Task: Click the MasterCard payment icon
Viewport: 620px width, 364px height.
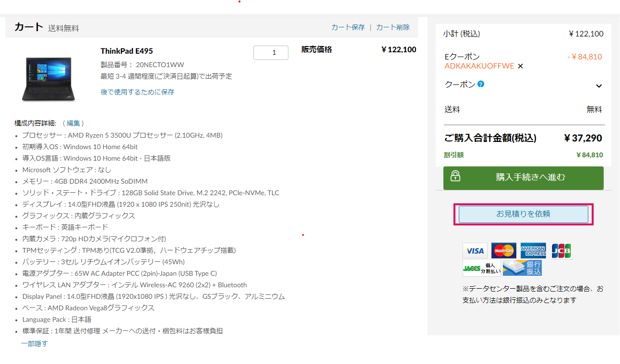Action: [x=504, y=251]
